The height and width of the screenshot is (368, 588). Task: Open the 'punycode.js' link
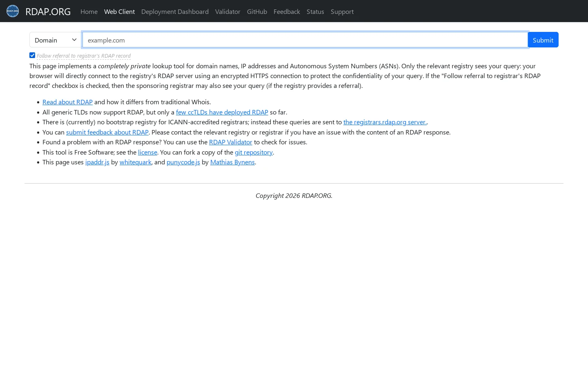tap(183, 162)
